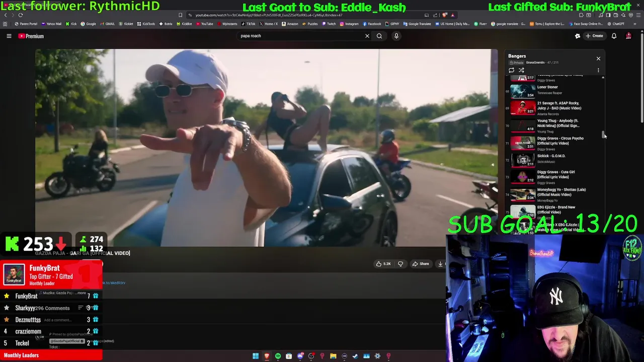Click the playlist scrollbar thumb
The image size is (644, 362).
(603, 134)
